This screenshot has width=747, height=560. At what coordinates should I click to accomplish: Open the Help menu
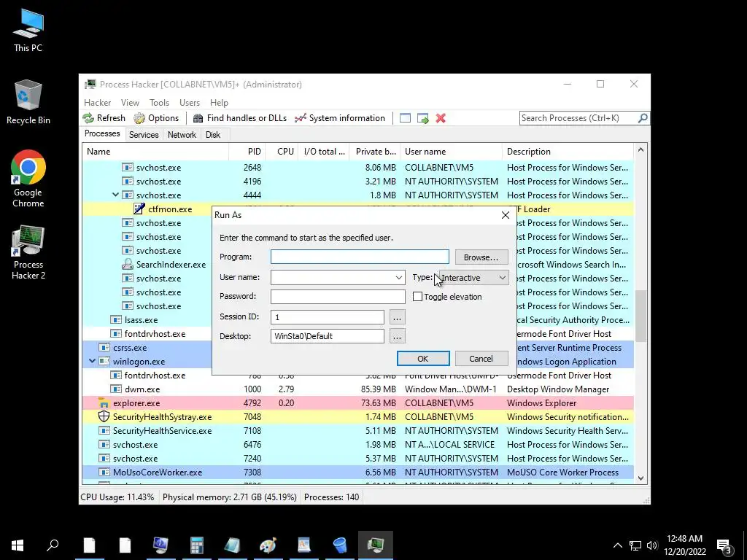pyautogui.click(x=219, y=102)
